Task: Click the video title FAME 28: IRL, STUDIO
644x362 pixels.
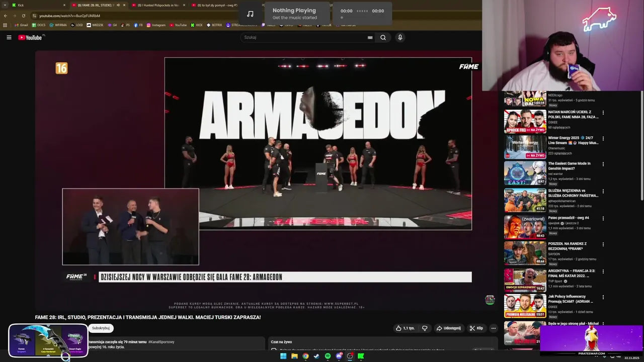Action: point(148,317)
